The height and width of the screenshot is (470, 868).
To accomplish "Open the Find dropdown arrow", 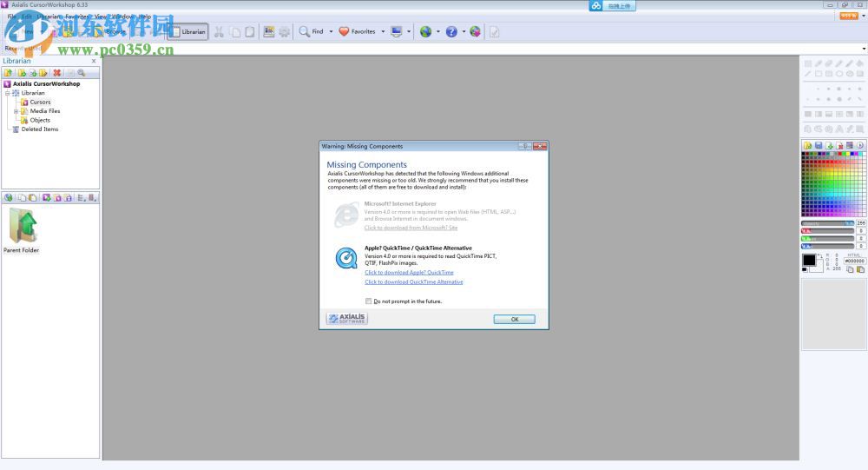I will (x=331, y=31).
